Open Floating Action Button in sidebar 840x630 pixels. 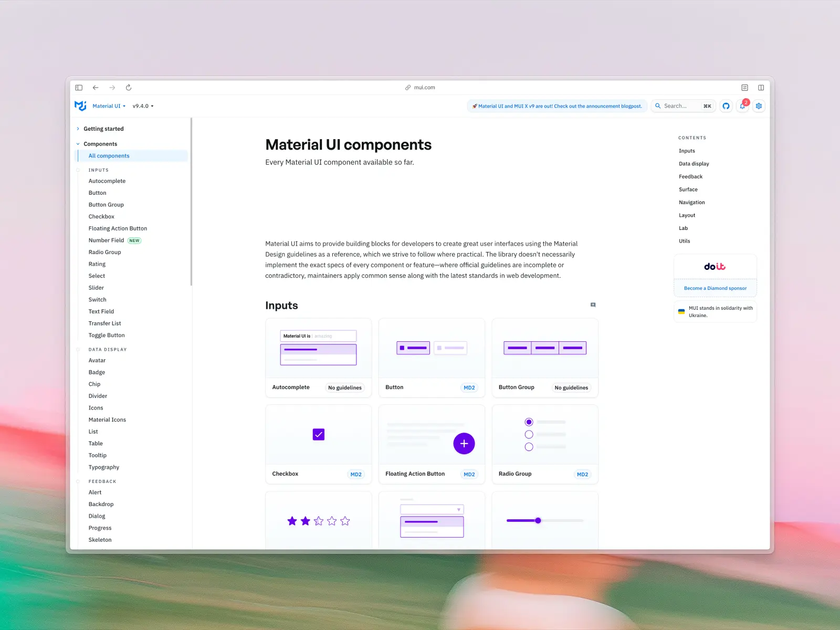(x=118, y=228)
